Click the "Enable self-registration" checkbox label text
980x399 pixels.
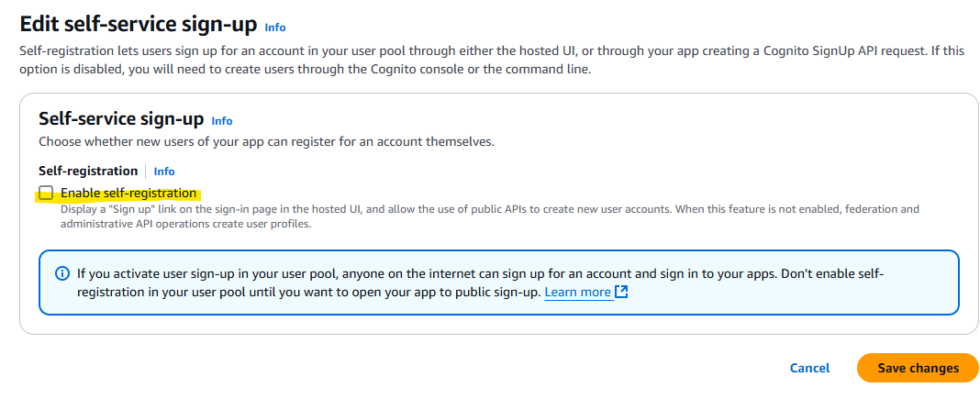point(128,193)
